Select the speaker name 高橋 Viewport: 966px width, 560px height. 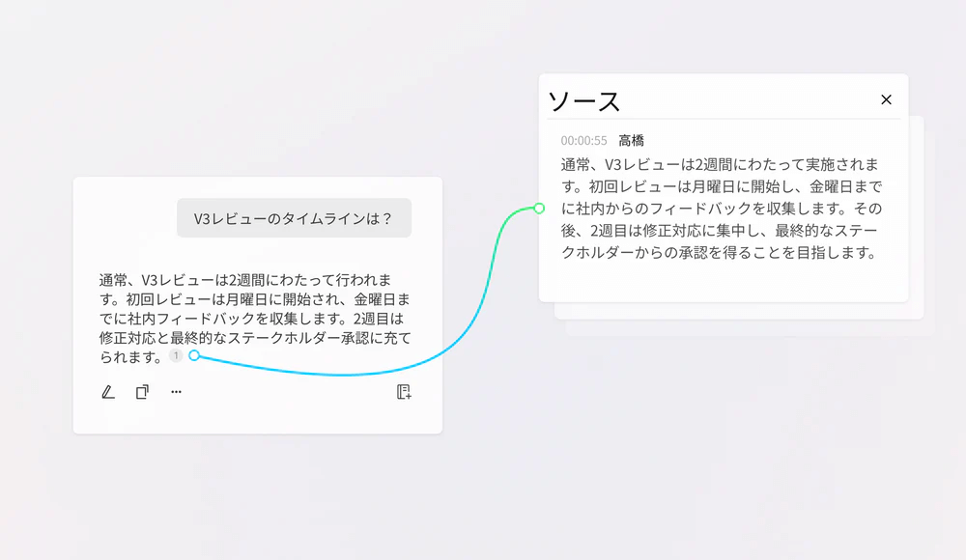point(631,141)
